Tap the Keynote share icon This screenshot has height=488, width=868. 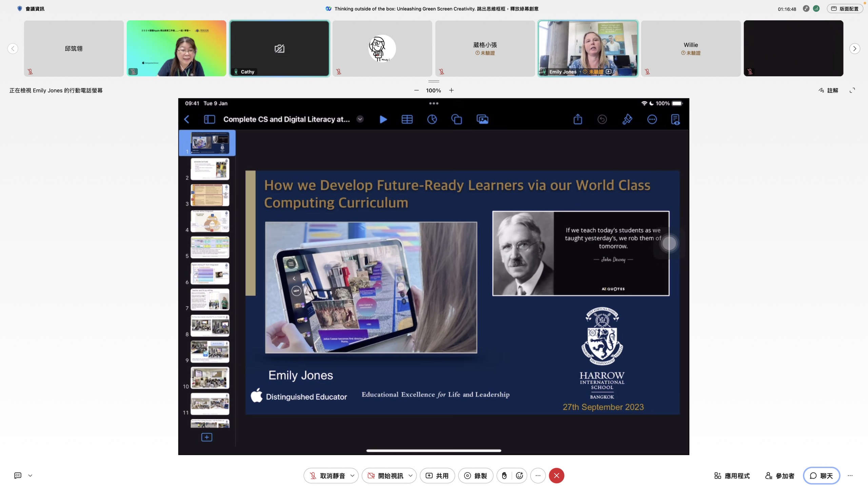(x=578, y=119)
